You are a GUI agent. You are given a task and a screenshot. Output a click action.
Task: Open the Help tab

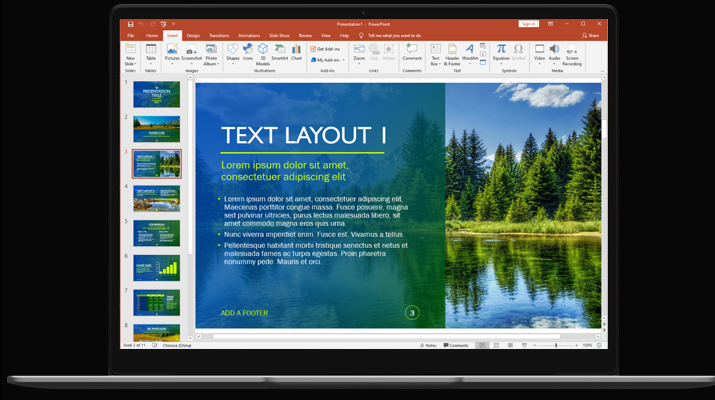pyautogui.click(x=344, y=36)
